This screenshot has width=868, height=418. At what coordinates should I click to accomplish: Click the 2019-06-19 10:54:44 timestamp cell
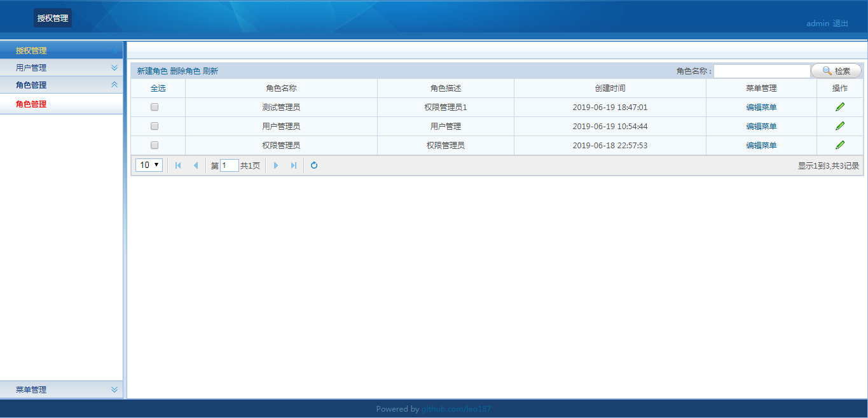[610, 127]
